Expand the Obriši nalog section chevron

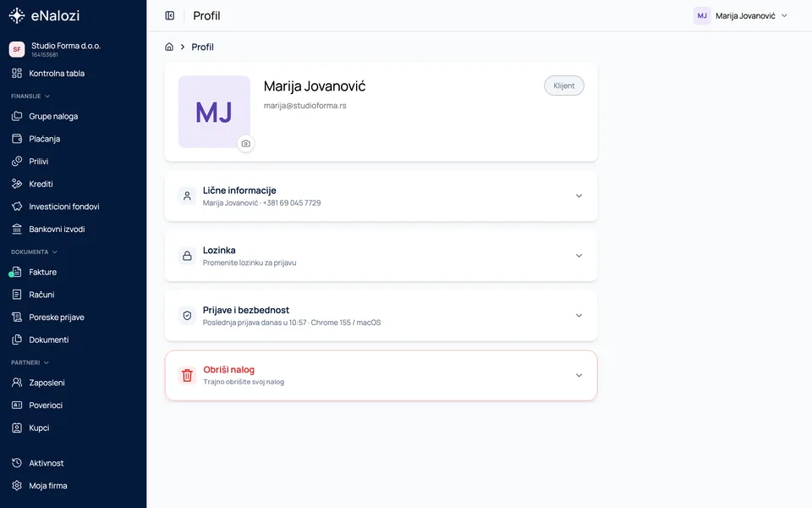579,375
